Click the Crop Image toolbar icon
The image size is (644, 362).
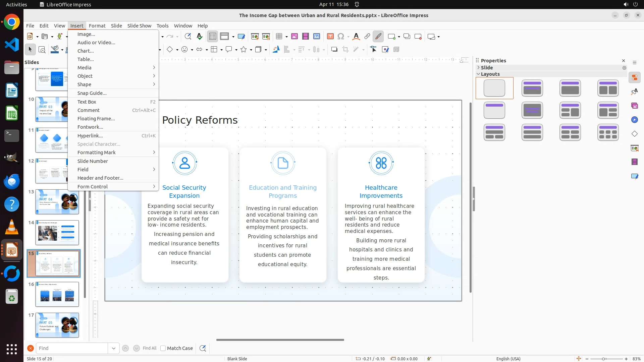click(x=345, y=50)
